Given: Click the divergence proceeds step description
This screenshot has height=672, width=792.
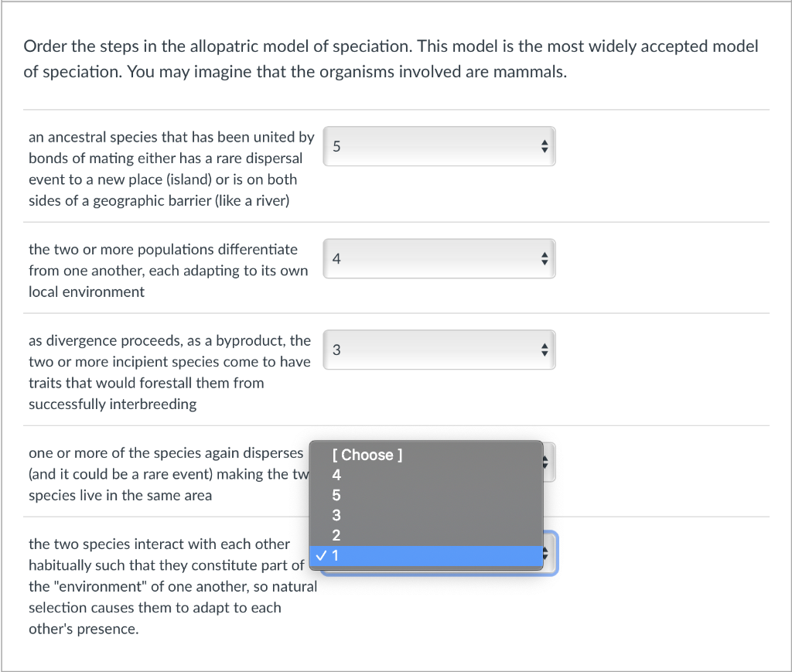Looking at the screenshot, I should [x=170, y=372].
